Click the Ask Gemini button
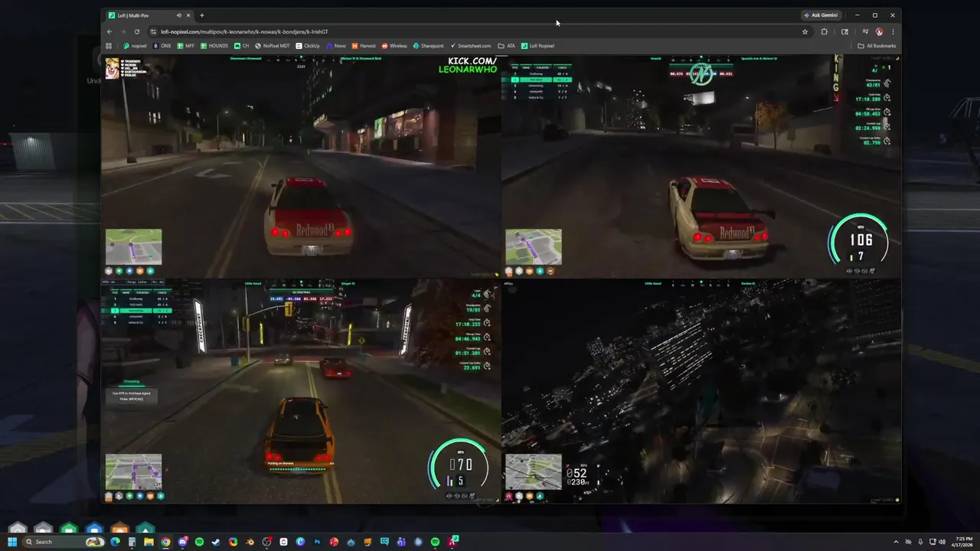The image size is (980, 551). pos(821,15)
